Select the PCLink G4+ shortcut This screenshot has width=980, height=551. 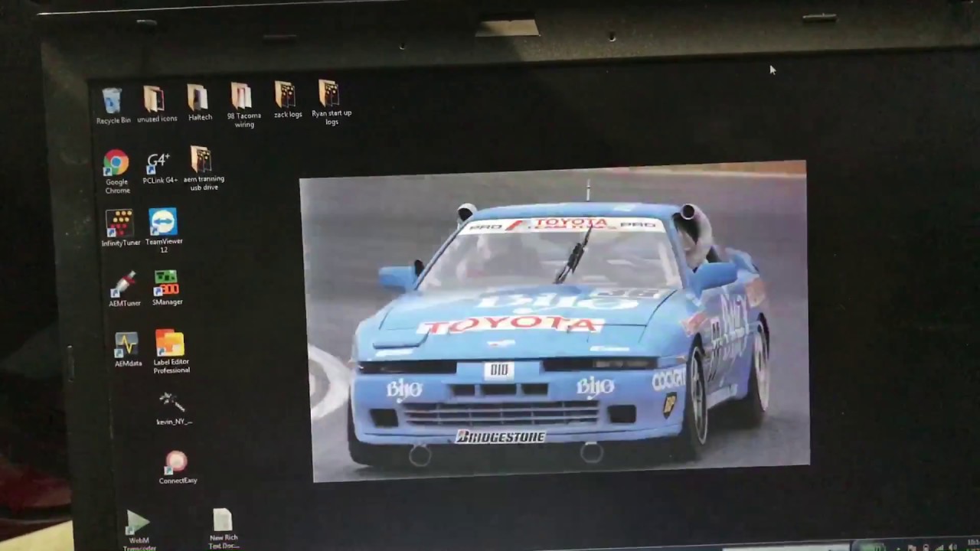159,169
